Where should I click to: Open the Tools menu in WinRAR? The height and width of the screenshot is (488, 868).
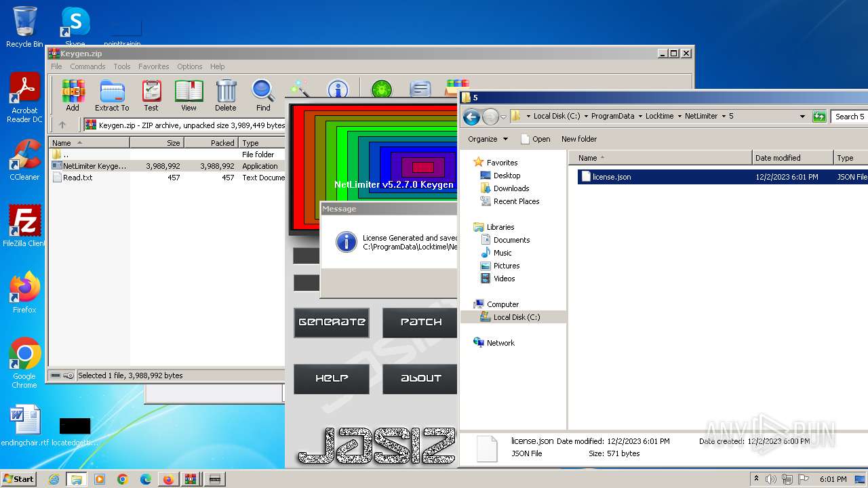click(x=122, y=66)
